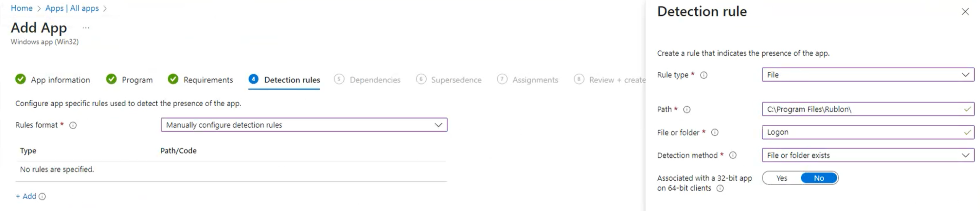Click the info icon next to Path

[687, 110]
